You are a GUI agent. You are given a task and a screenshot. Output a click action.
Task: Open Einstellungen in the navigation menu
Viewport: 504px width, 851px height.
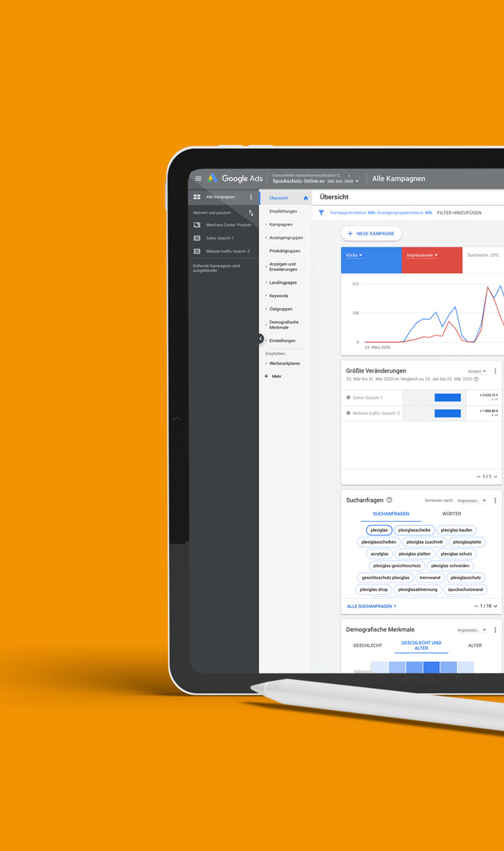click(282, 341)
